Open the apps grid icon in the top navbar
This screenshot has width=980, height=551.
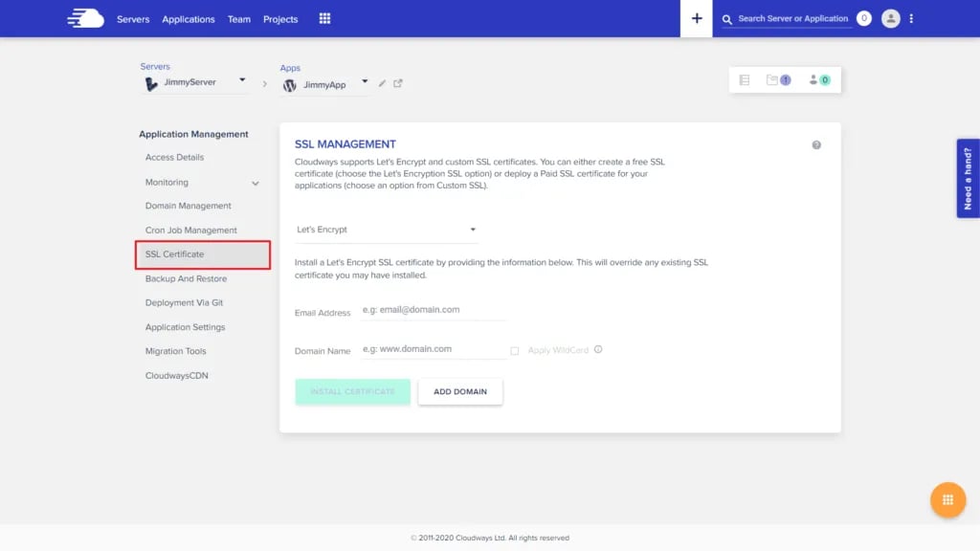pyautogui.click(x=324, y=17)
